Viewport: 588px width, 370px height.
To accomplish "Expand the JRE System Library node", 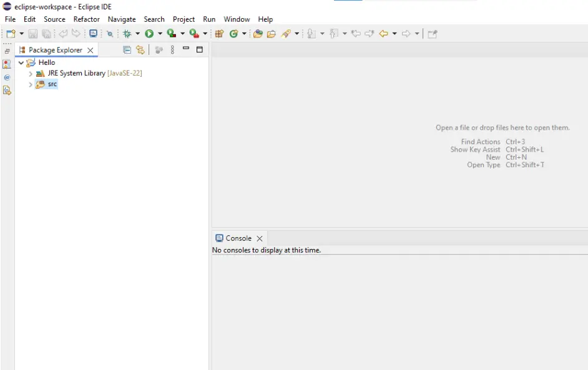I will coord(31,74).
